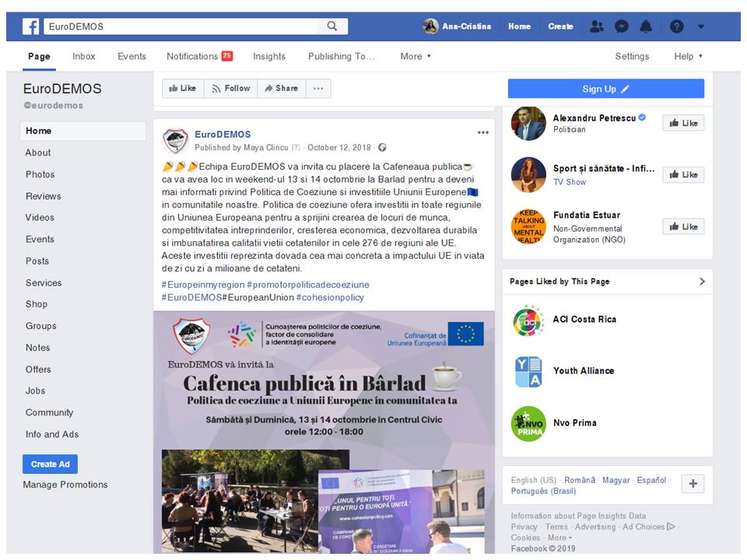Click the Facebook logo icon
The height and width of the screenshot is (560, 747).
tap(31, 26)
